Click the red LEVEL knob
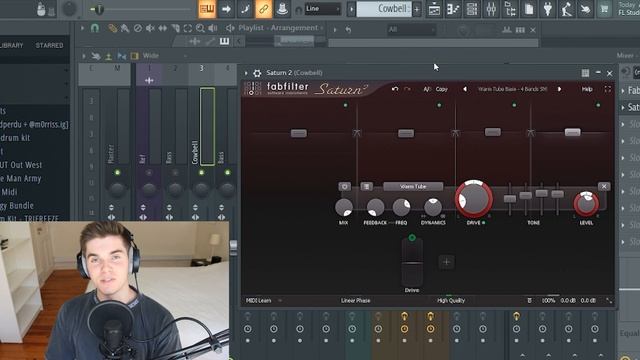Screen dimensions: 640x360 click(x=586, y=203)
